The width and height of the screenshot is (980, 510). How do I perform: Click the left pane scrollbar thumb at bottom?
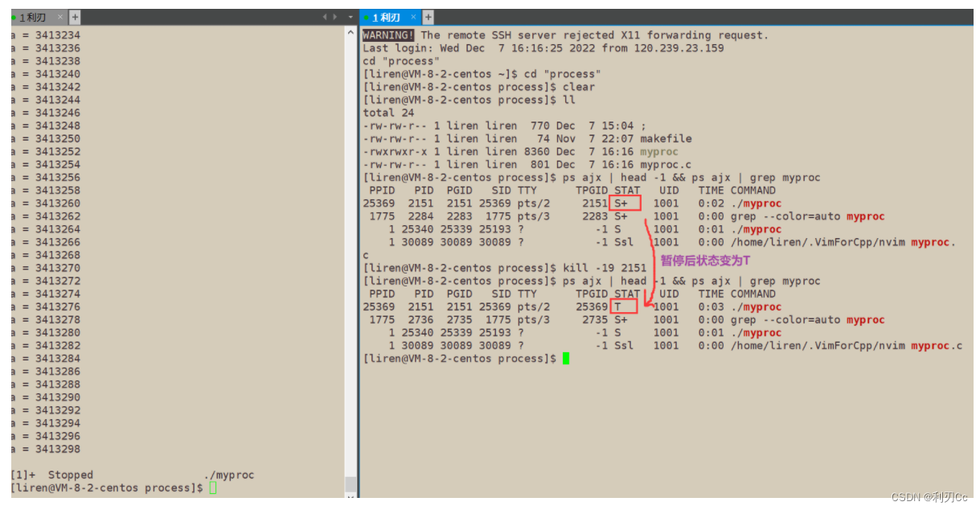pos(351,483)
